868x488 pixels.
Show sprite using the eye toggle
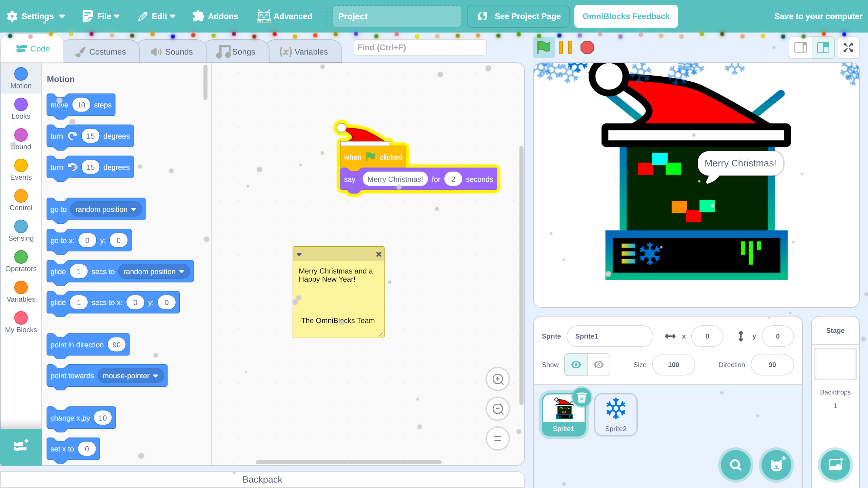(x=576, y=365)
